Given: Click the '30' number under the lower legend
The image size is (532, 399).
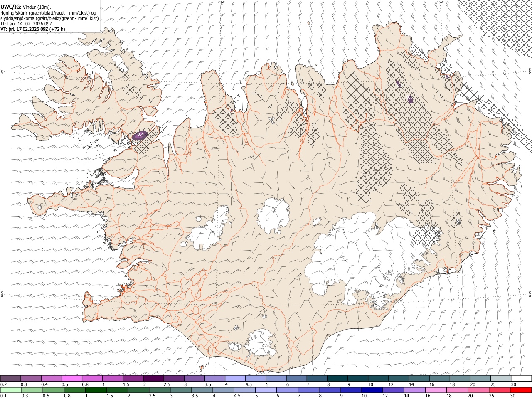Looking at the screenshot, I should tap(513, 396).
